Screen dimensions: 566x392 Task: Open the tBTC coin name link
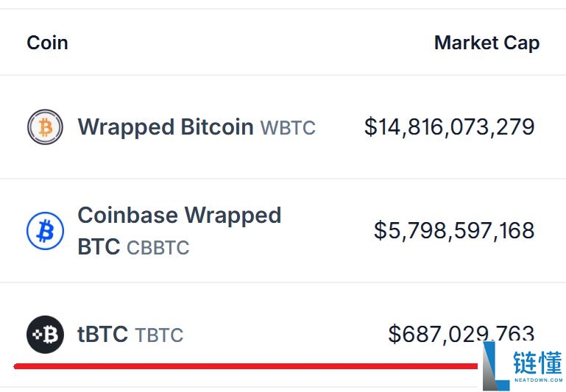pos(102,335)
